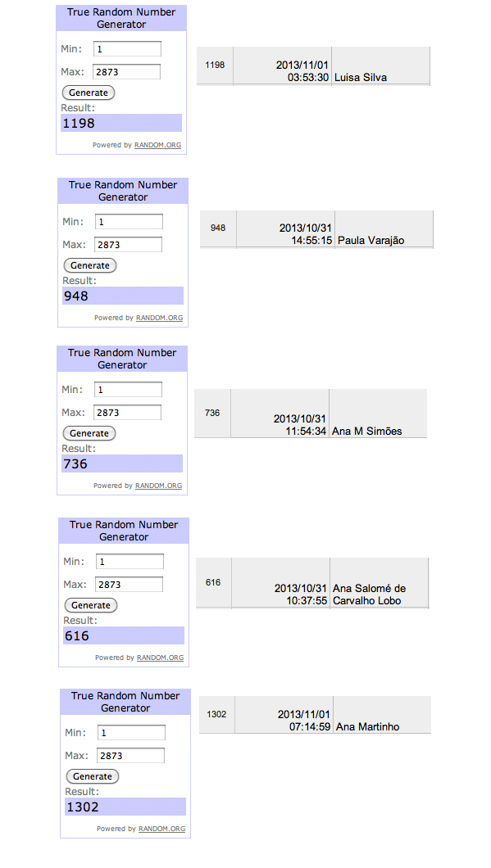Select the Ana Martinho table row
This screenshot has height=868, width=491.
315,715
